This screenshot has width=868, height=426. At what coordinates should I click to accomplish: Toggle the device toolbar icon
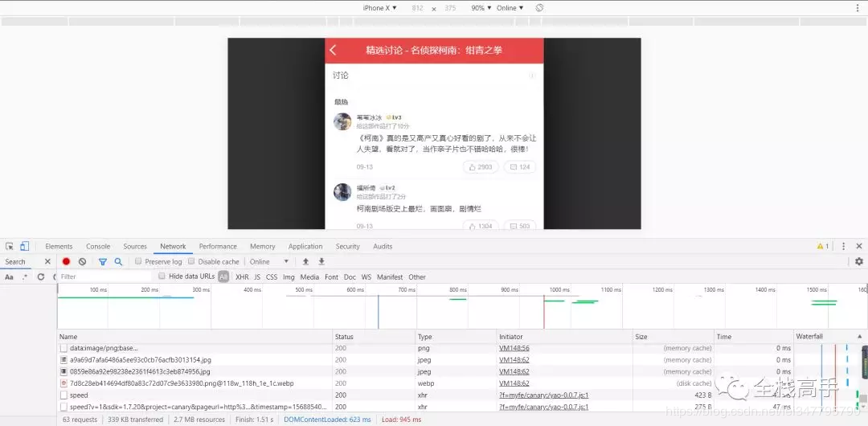[24, 246]
